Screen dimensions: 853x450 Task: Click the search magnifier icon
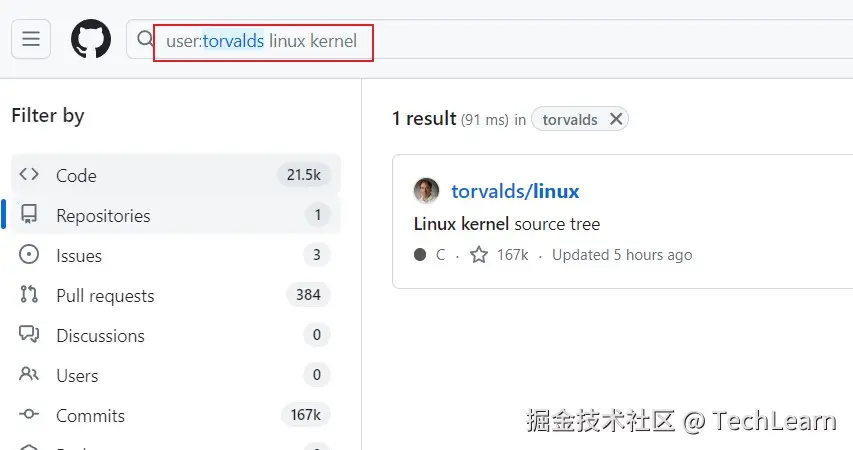146,40
